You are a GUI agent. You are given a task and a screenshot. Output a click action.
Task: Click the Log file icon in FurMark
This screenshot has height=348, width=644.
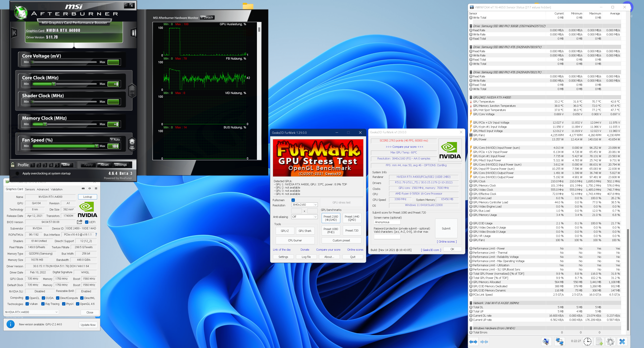point(306,257)
